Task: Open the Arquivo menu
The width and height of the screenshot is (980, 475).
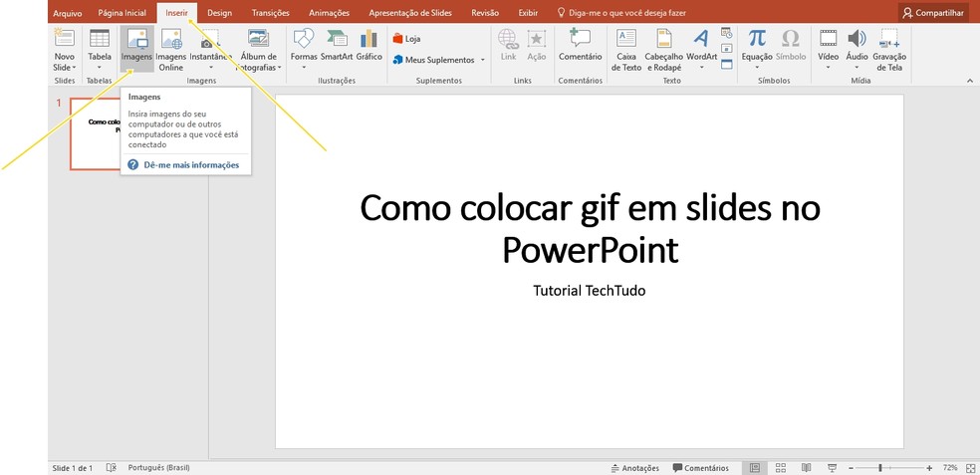Action: [x=67, y=13]
